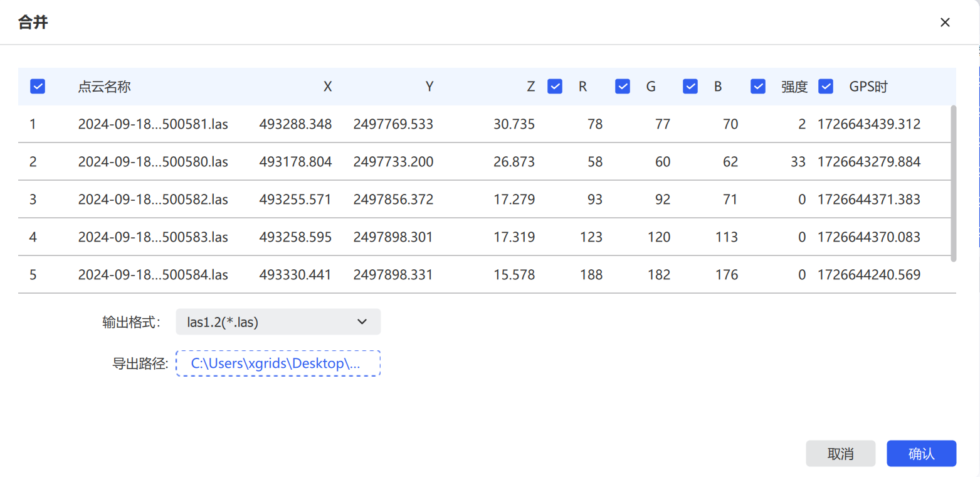Close the 合并 dialog
Viewport: 980px width, 477px height.
click(x=945, y=23)
